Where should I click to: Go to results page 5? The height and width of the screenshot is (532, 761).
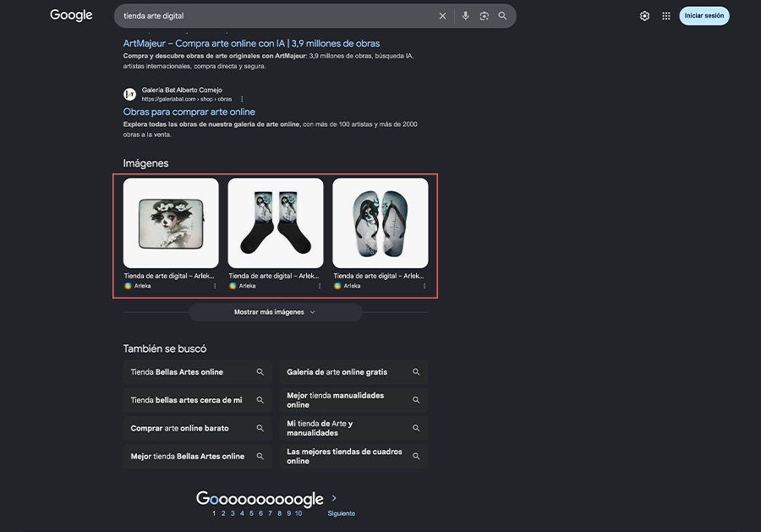(x=251, y=513)
